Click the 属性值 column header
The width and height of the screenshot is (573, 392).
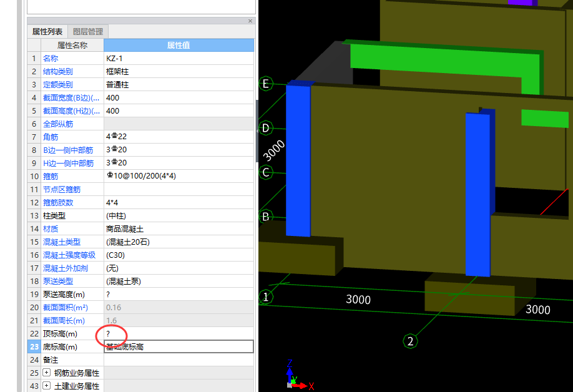pos(179,46)
